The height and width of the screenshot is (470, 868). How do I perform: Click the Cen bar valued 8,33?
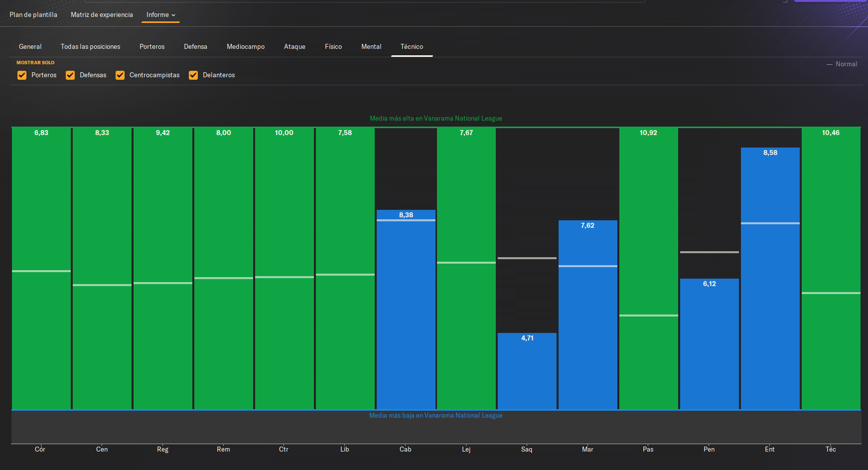pos(102,269)
